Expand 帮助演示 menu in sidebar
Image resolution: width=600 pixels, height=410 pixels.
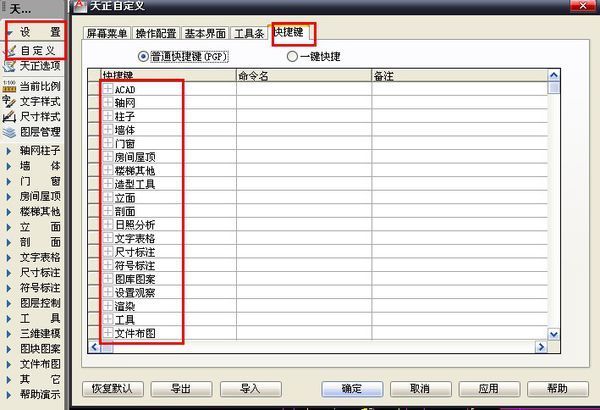point(9,395)
